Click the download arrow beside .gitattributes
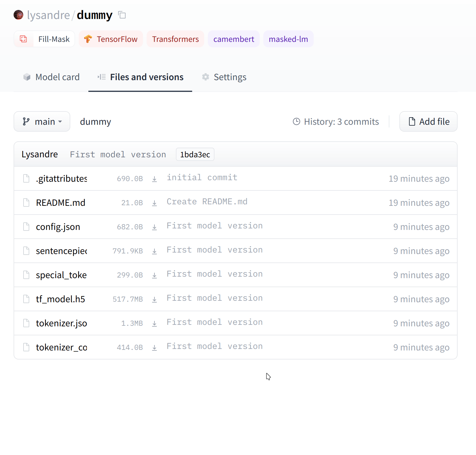476x455 pixels. 154,179
